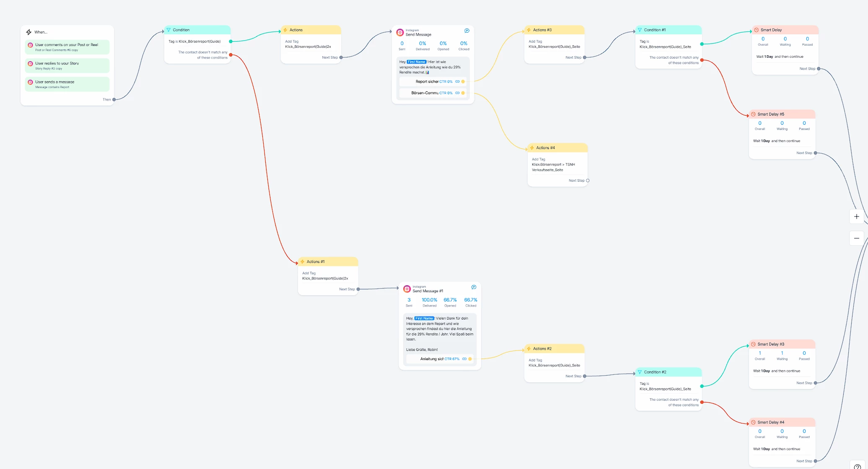Click the lightning icon on Actions node
This screenshot has width=868, height=469.
coord(285,30)
